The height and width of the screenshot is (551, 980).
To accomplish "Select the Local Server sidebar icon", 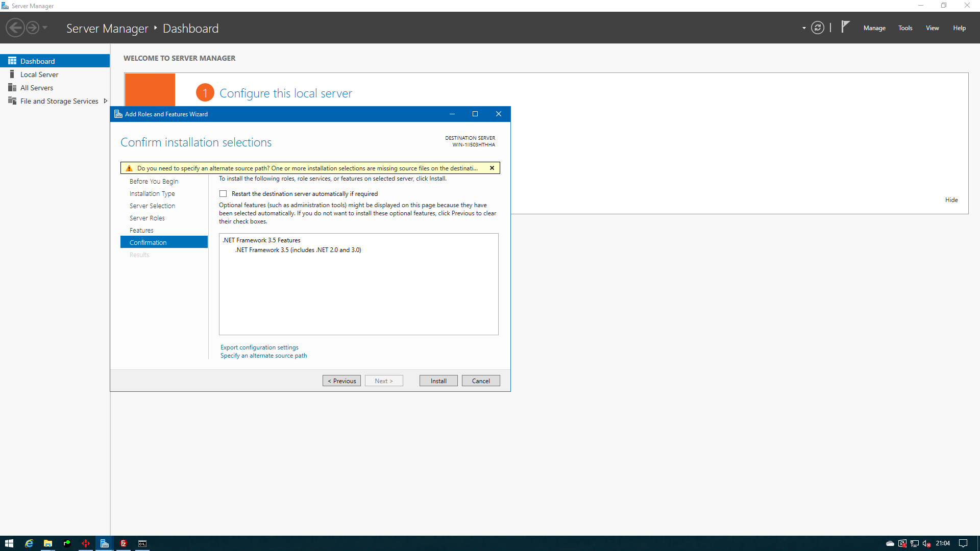I will tap(12, 74).
